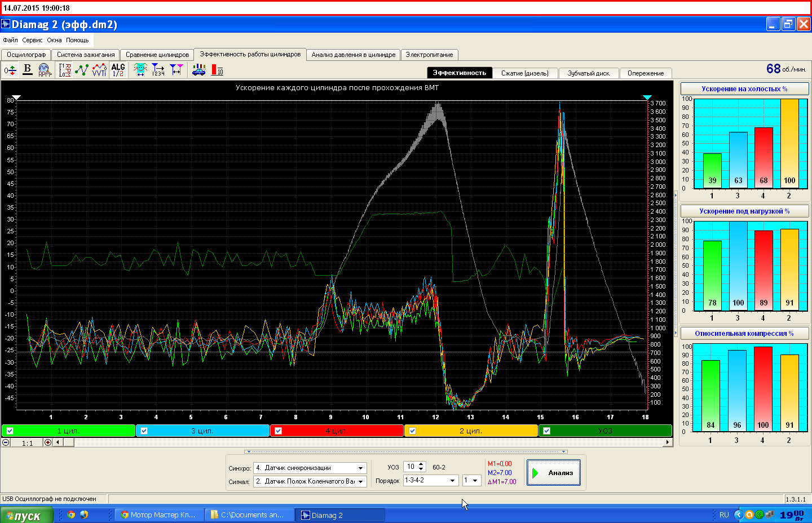The image size is (812, 523).
Task: Select Опережение subtab
Action: [646, 73]
